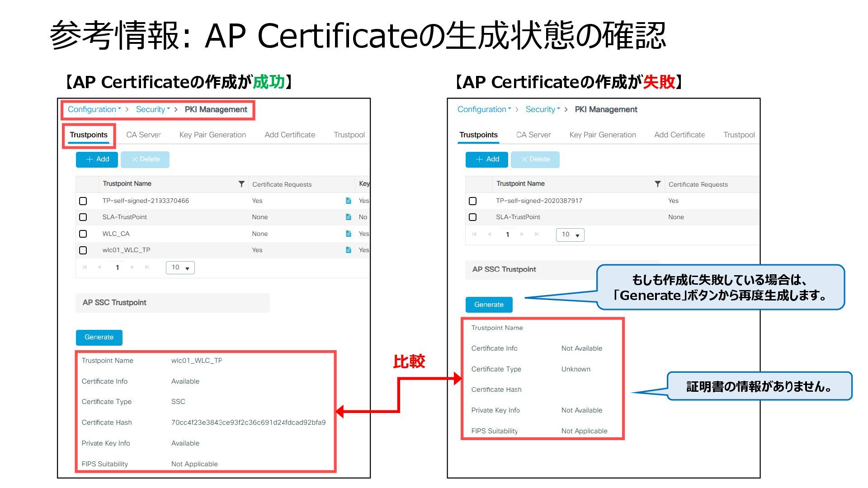Click document icon in SLA-TrustPoint row, left table
Image resolution: width=868 pixels, height=488 pixels.
coord(348,217)
